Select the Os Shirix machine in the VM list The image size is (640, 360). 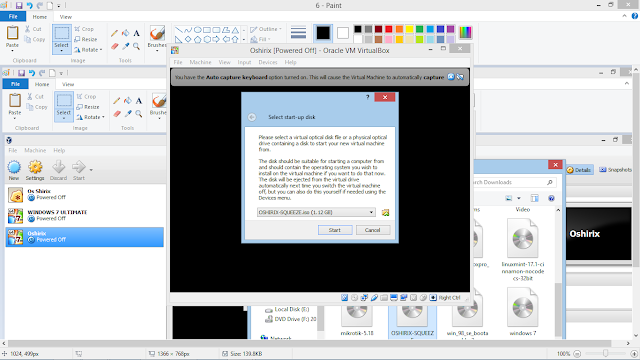pyautogui.click(x=85, y=195)
